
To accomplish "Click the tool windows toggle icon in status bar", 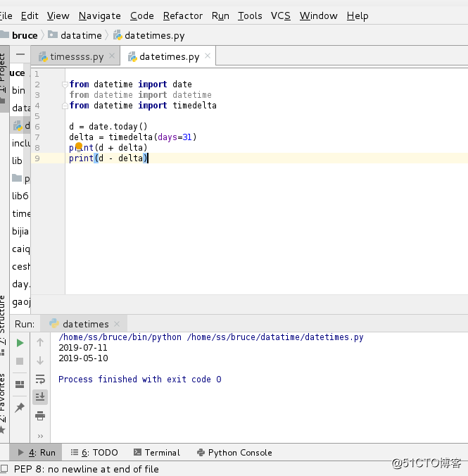I will coord(4,468).
